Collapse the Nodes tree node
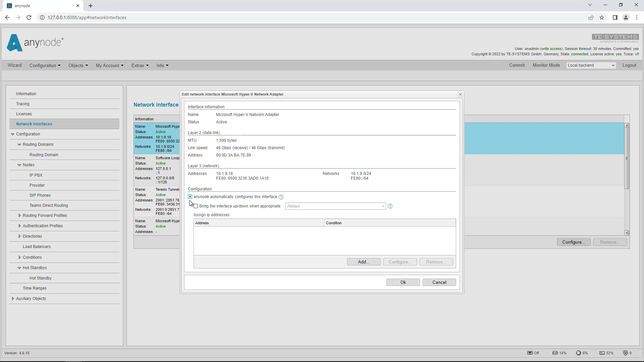 pyautogui.click(x=19, y=165)
